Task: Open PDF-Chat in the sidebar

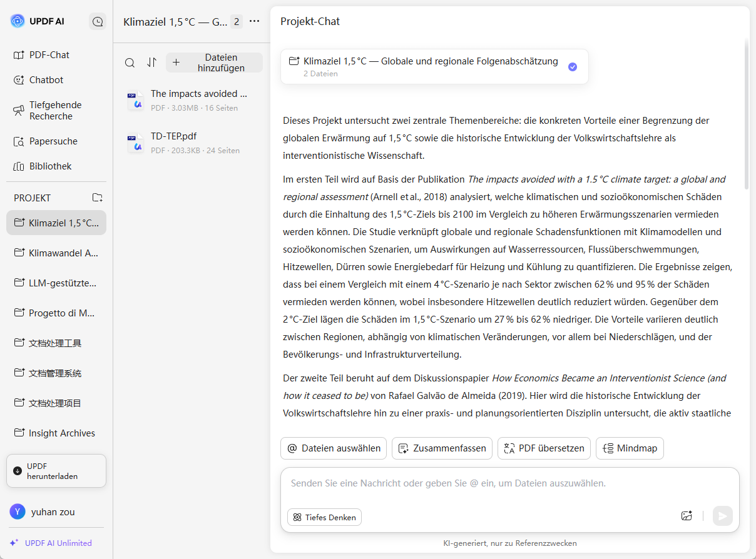Action: pos(56,55)
